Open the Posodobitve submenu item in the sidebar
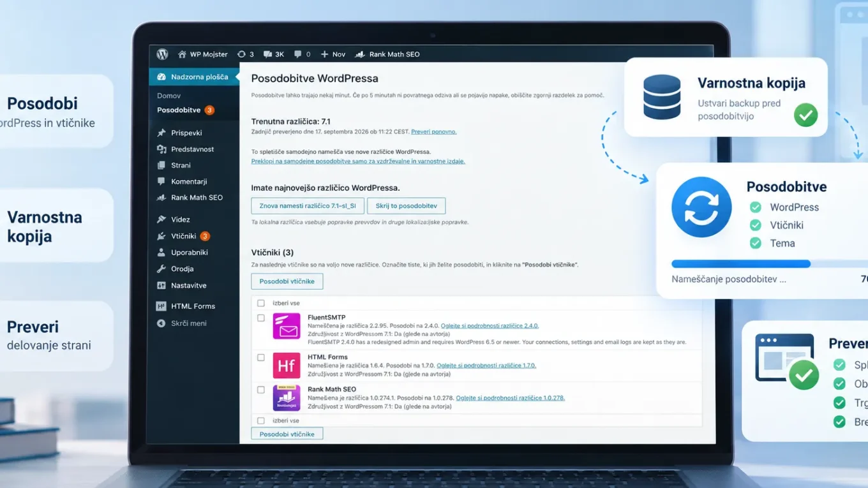This screenshot has width=868, height=488. click(179, 110)
